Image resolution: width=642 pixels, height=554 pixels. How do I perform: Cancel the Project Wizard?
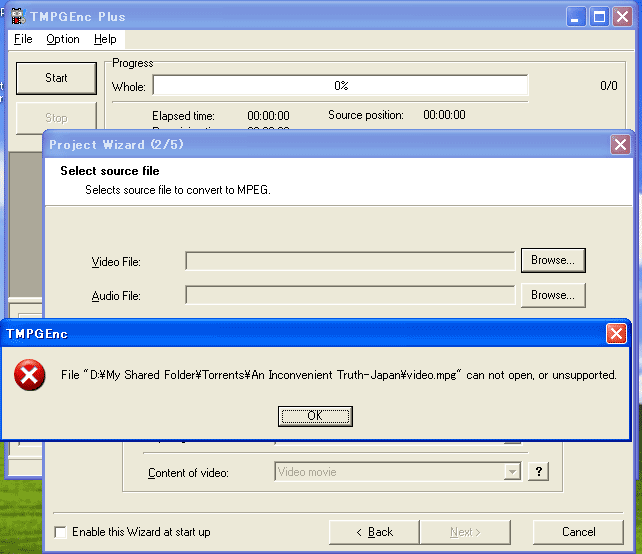578,532
